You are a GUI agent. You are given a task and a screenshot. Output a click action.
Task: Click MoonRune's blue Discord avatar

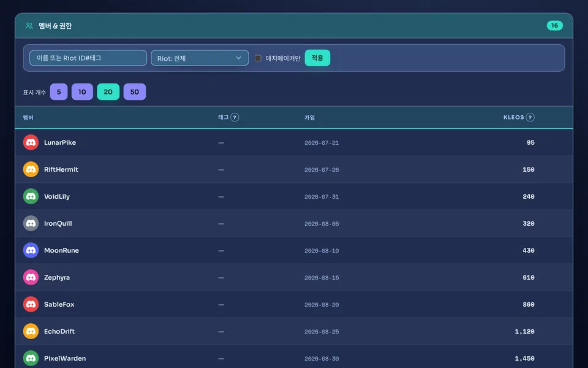click(31, 250)
